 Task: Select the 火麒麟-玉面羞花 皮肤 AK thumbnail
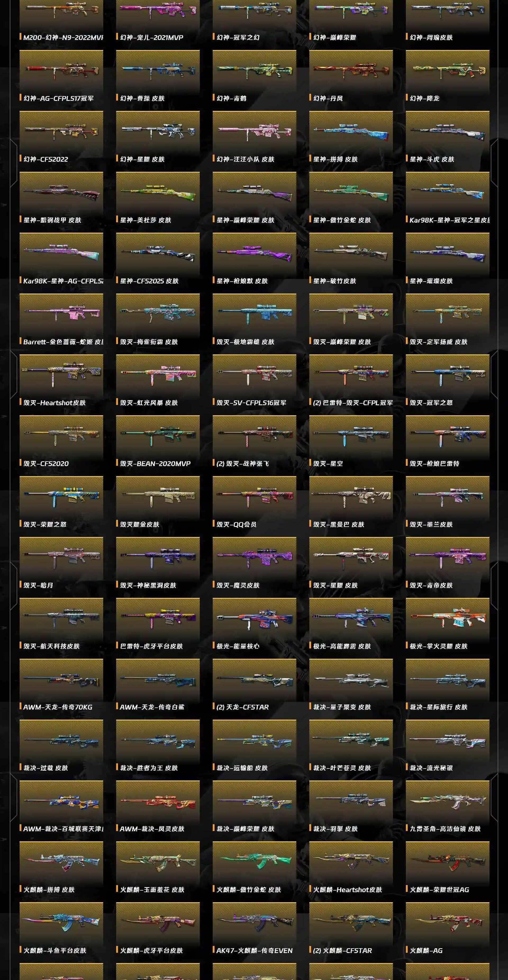(x=157, y=862)
